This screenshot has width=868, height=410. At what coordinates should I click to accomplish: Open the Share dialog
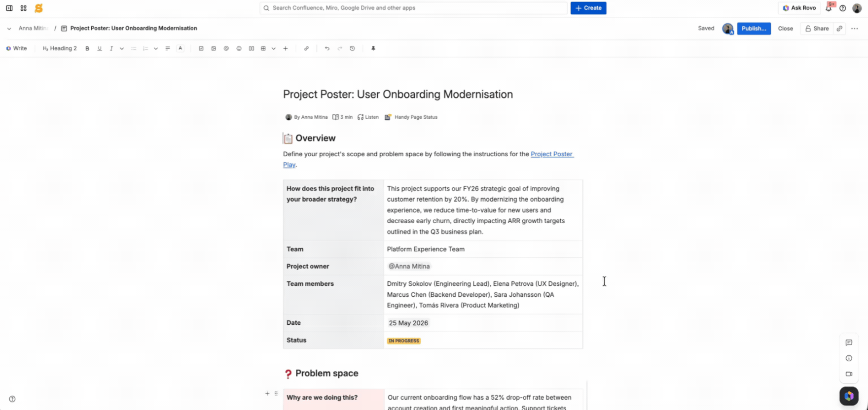click(x=817, y=29)
